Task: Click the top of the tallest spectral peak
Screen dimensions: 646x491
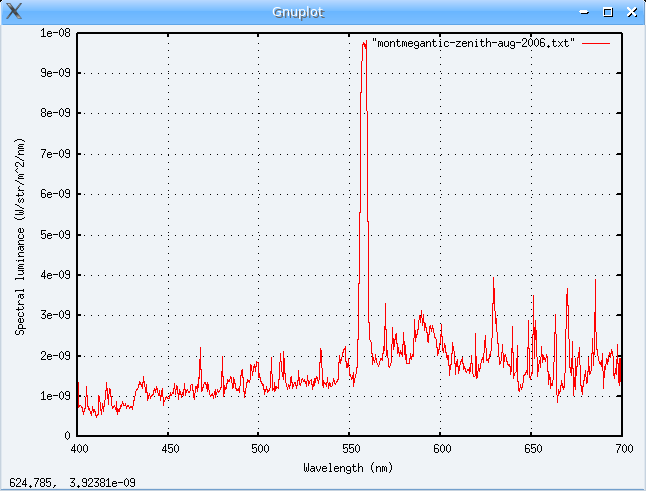Action: 364,44
